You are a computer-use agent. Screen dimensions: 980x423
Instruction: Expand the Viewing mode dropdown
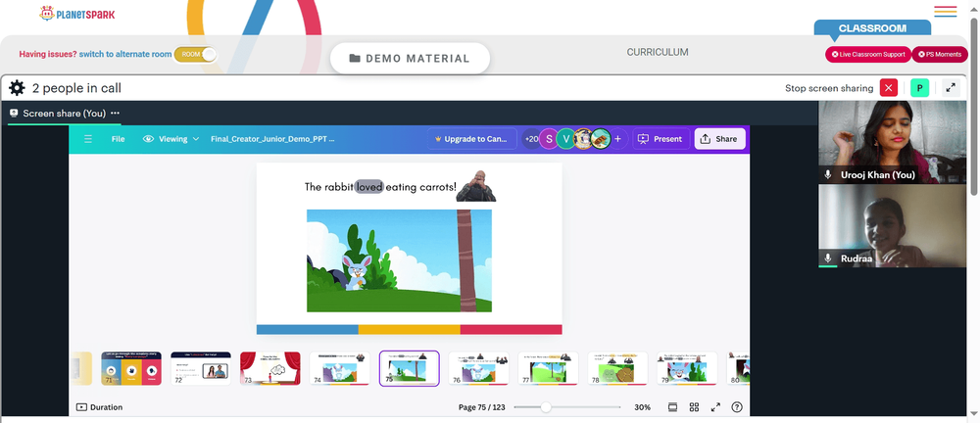pos(171,139)
